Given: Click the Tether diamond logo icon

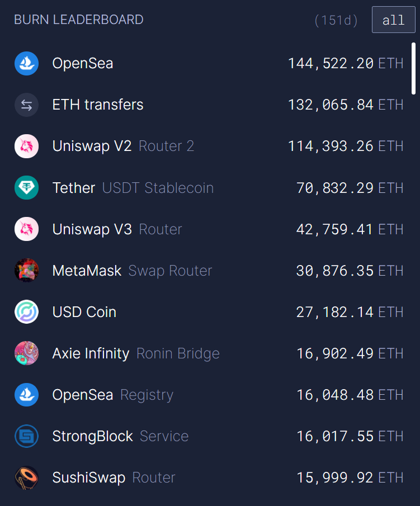Looking at the screenshot, I should click(x=26, y=188).
